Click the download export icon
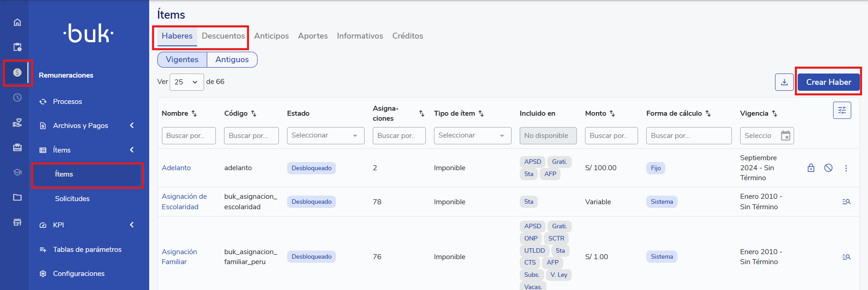The height and width of the screenshot is (290, 868). [x=784, y=82]
